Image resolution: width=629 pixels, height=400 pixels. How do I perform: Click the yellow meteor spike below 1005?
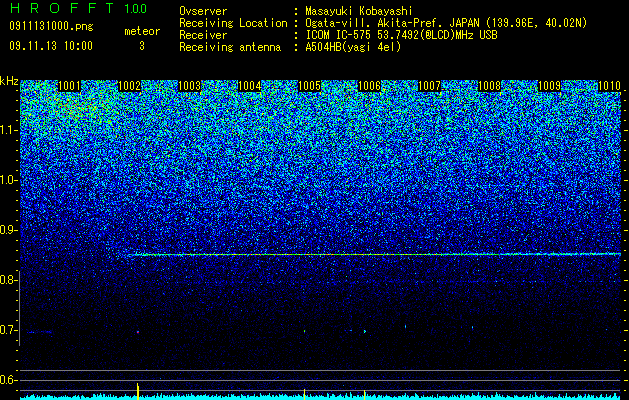point(304,394)
